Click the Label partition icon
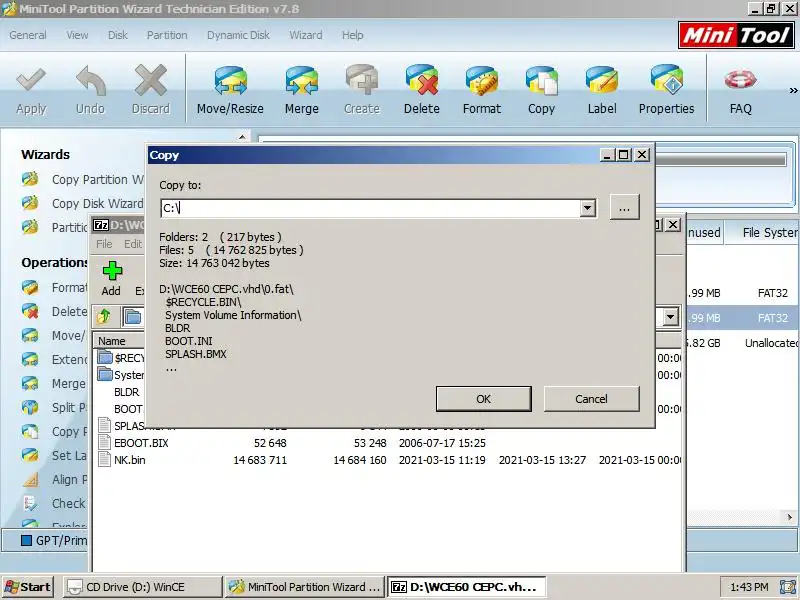 (602, 81)
